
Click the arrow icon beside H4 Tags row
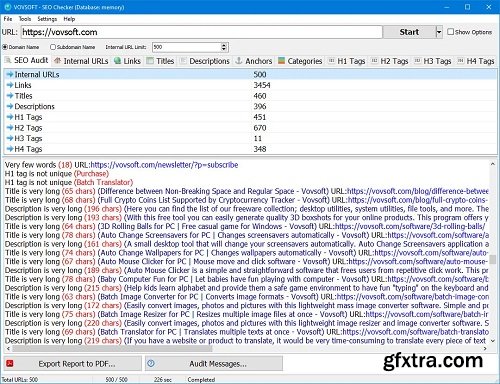click(x=10, y=149)
